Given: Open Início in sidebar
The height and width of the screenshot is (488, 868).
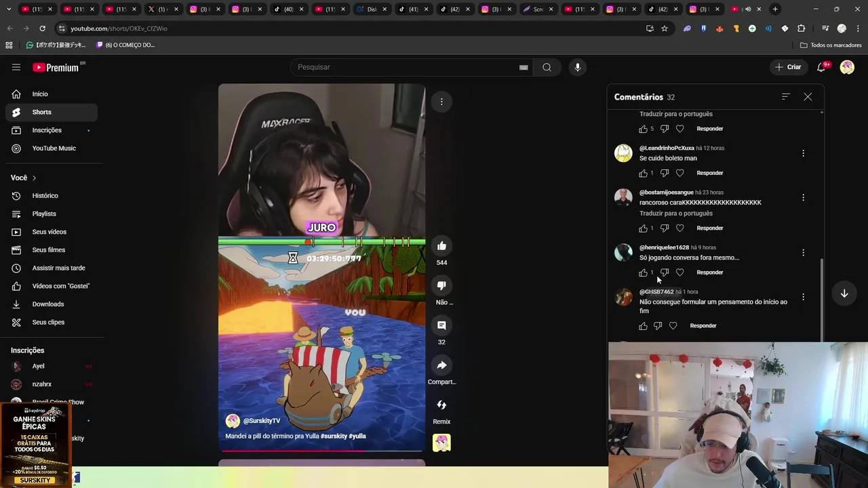Looking at the screenshot, I should click(x=52, y=94).
